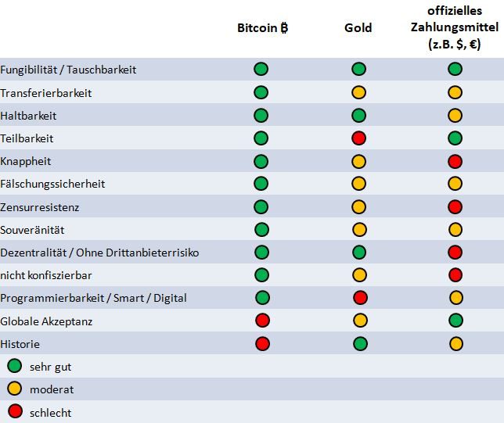Click Bitcoin's green dot for Fungibilität / Tauschbarkeit
Viewport: 504px width, 423px height.
pos(261,70)
